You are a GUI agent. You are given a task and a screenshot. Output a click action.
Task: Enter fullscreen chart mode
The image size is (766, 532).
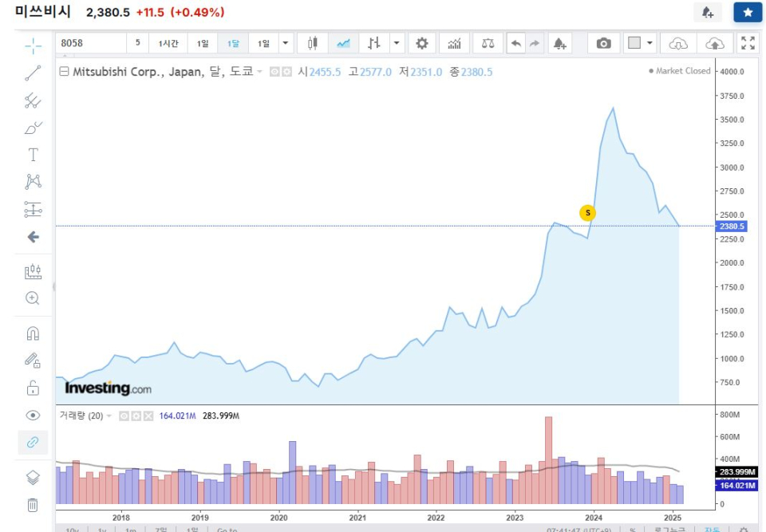tap(748, 43)
